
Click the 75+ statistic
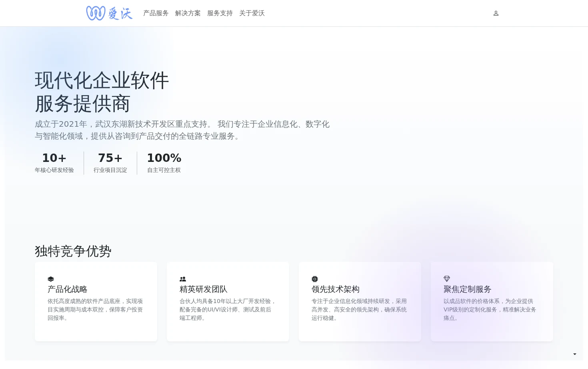click(110, 158)
